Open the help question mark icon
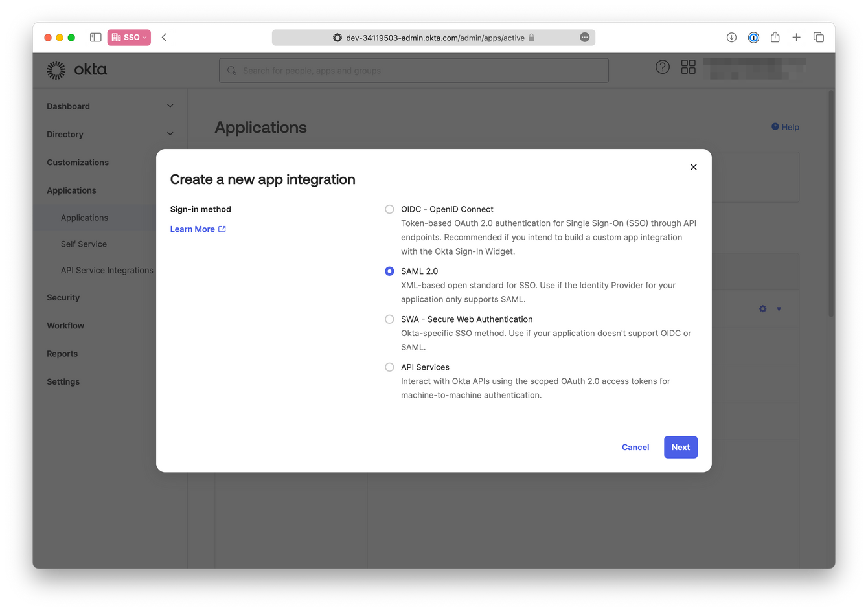The height and width of the screenshot is (612, 868). coord(662,67)
